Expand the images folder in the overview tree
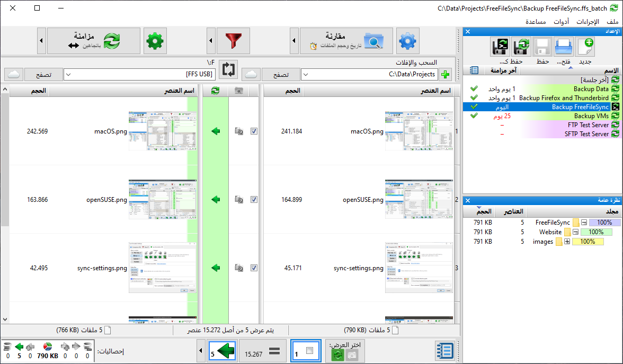Viewport: 623px width, 364px height. click(x=567, y=242)
